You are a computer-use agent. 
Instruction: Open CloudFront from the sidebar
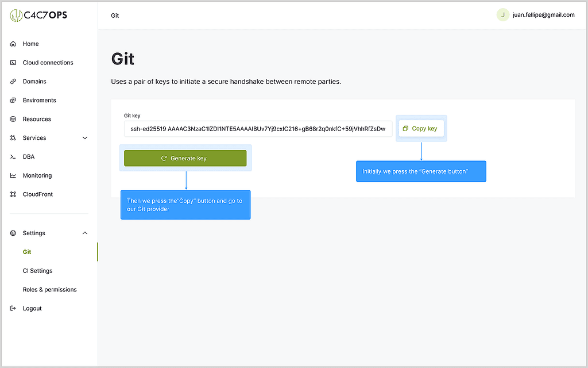[38, 194]
